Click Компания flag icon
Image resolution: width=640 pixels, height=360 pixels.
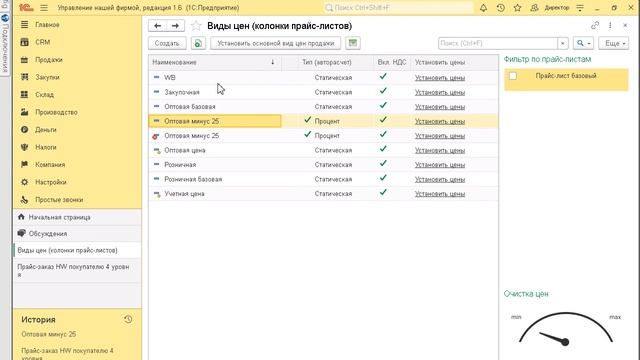tap(24, 164)
